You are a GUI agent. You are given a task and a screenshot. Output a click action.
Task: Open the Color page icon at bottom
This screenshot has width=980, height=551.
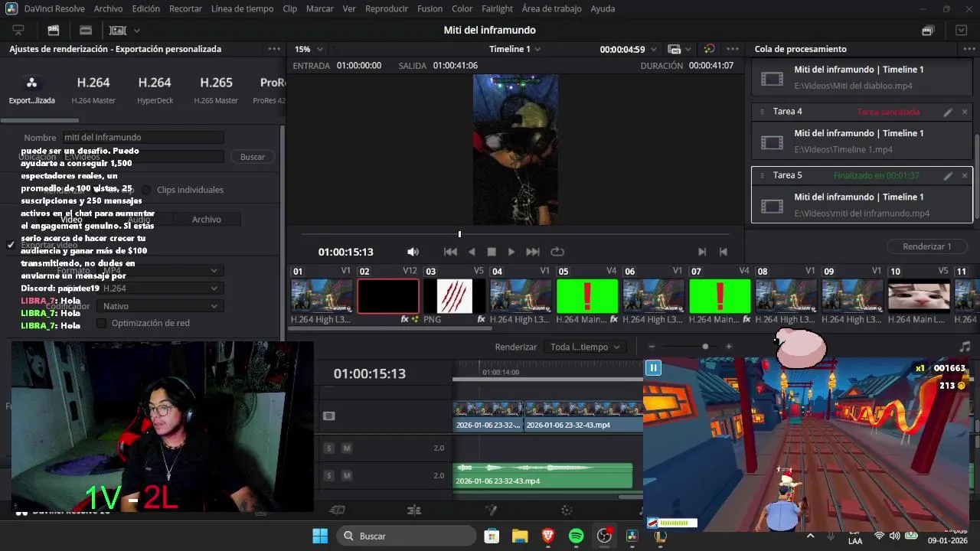(x=567, y=510)
